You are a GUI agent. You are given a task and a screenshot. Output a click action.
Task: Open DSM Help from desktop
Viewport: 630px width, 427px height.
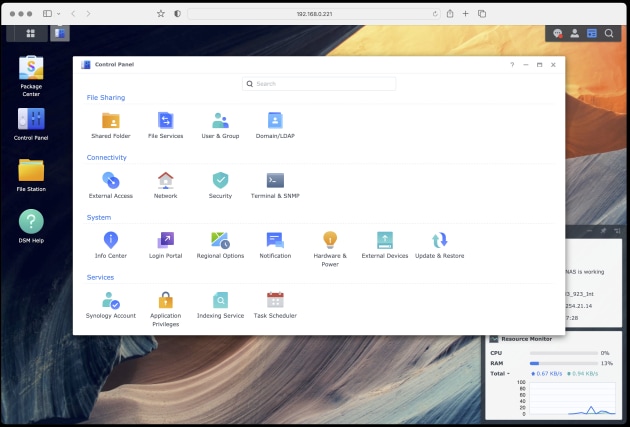click(x=31, y=226)
